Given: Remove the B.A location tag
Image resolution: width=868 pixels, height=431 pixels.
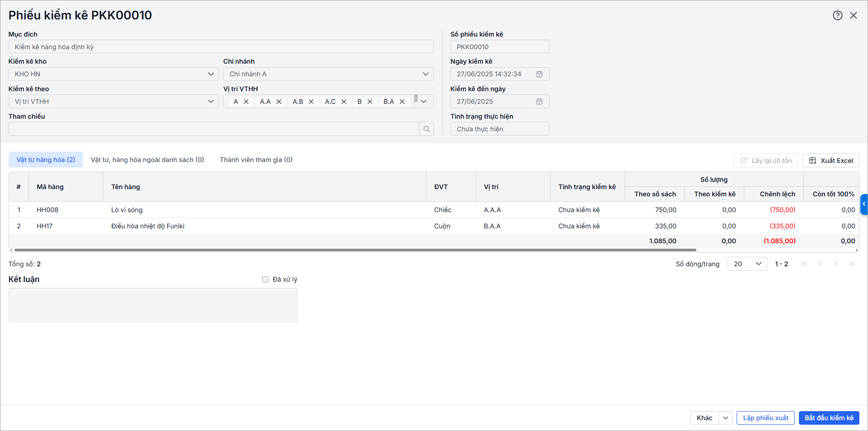Looking at the screenshot, I should pyautogui.click(x=402, y=102).
